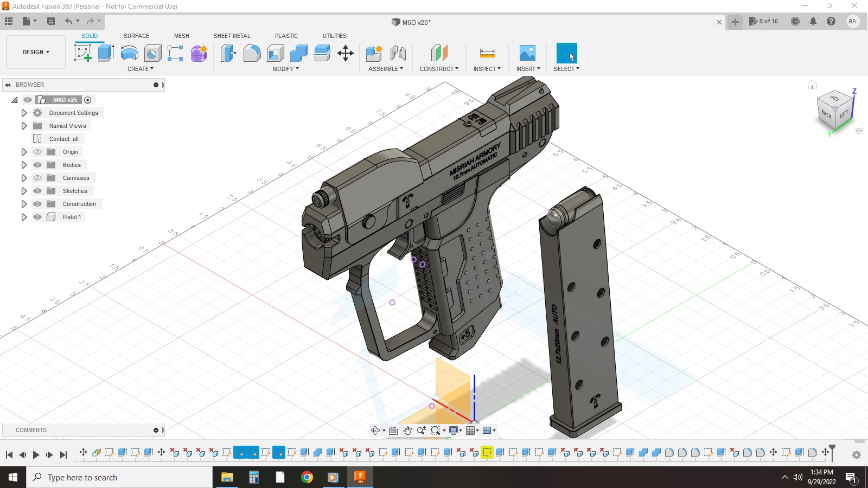
Task: Expand the Named Views node
Action: coord(24,126)
